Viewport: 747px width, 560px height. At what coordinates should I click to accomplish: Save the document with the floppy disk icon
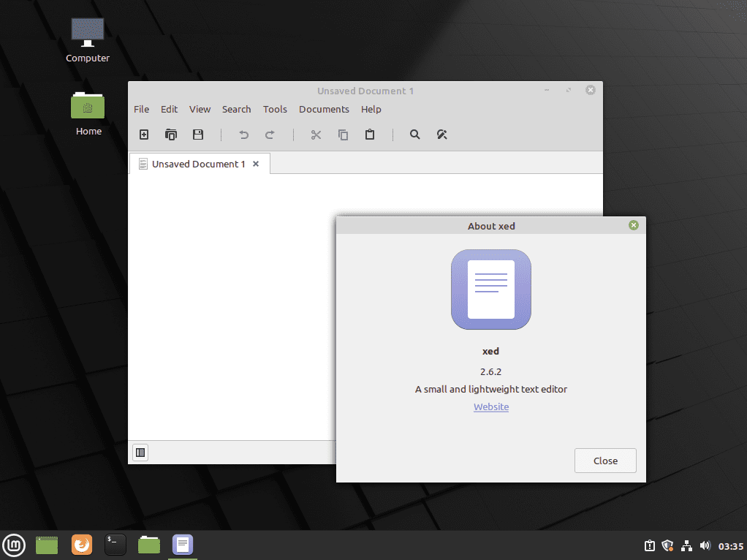coord(197,135)
